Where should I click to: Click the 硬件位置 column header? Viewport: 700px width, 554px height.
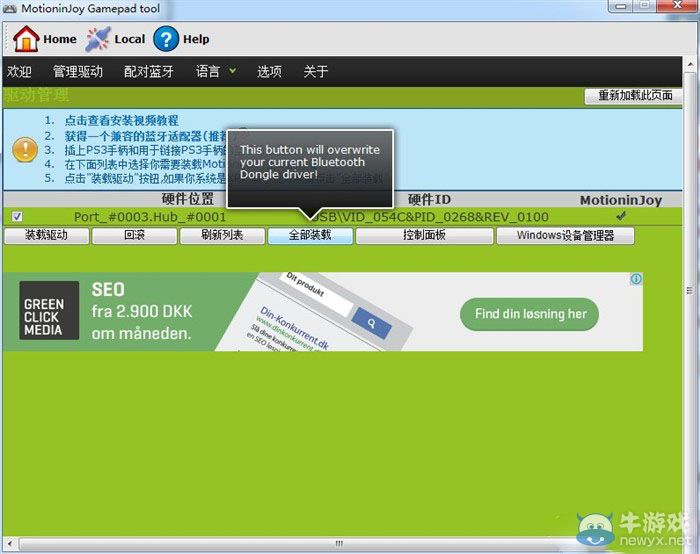[x=188, y=199]
